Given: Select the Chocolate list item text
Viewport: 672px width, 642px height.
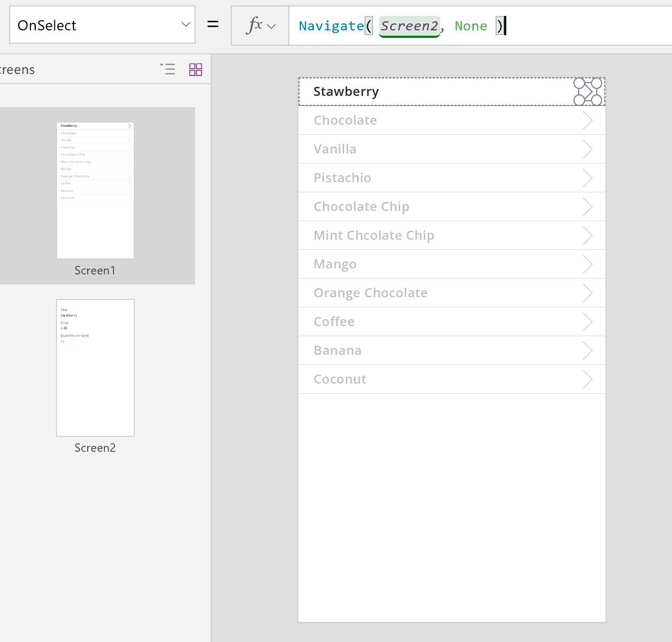Looking at the screenshot, I should [x=345, y=120].
